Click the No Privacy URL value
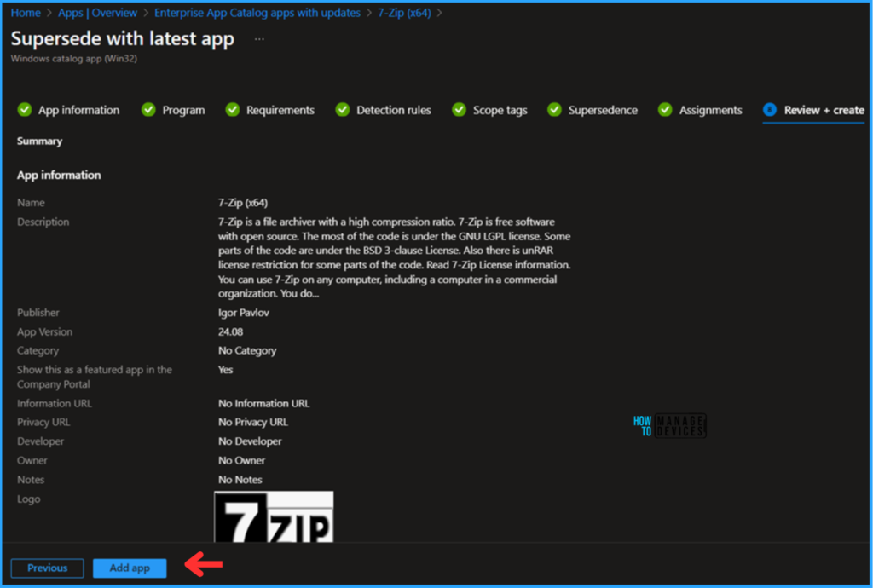This screenshot has width=873, height=588. point(253,422)
